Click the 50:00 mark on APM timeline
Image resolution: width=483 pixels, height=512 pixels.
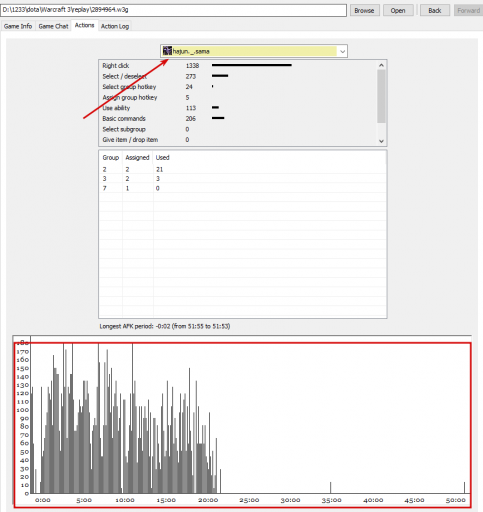pyautogui.click(x=455, y=500)
